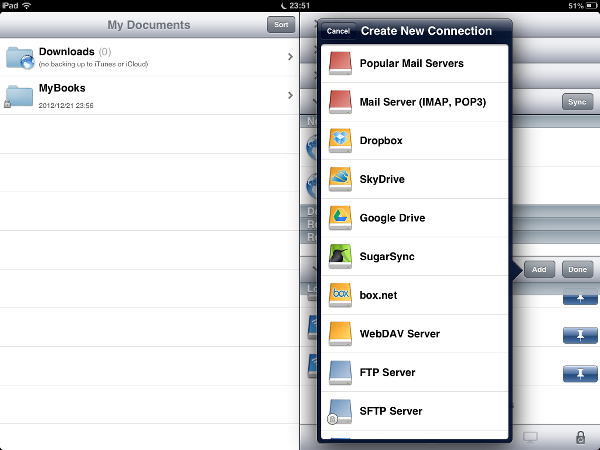This screenshot has height=450, width=600.
Task: Choose Mail Server (IMAP, POP3) entry
Action: [x=415, y=102]
